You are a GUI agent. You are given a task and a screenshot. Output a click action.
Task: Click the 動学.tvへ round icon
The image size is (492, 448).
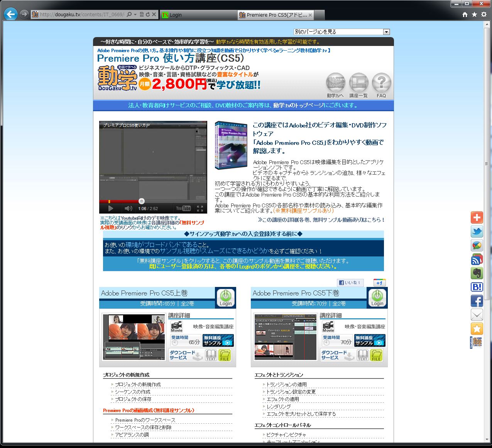click(335, 85)
